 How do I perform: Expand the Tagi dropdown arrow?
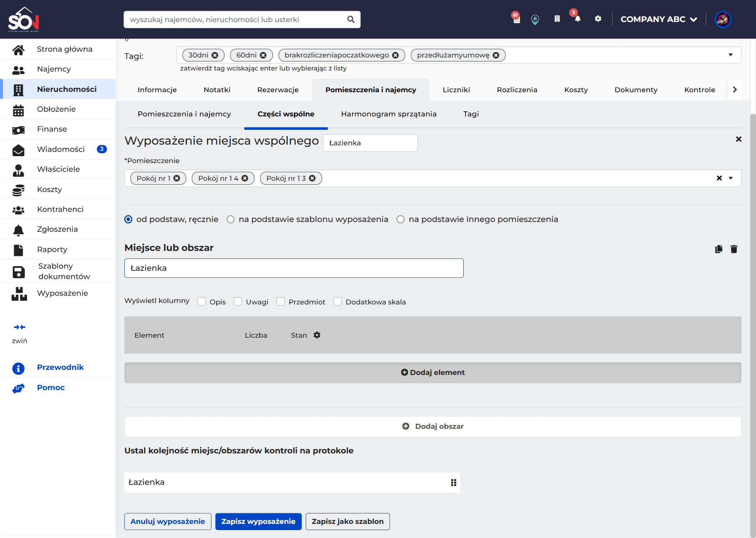pyautogui.click(x=731, y=55)
